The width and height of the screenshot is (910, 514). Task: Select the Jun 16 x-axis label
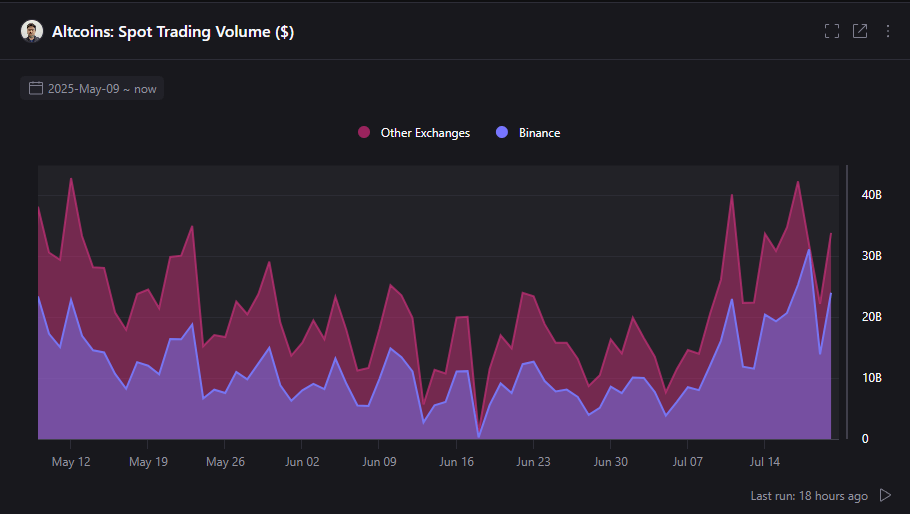[x=456, y=462]
